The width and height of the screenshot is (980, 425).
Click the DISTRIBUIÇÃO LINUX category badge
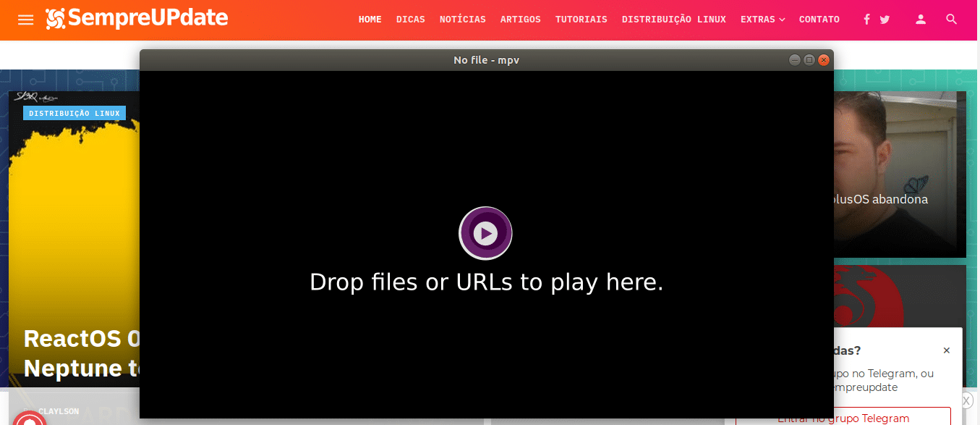[x=74, y=113]
